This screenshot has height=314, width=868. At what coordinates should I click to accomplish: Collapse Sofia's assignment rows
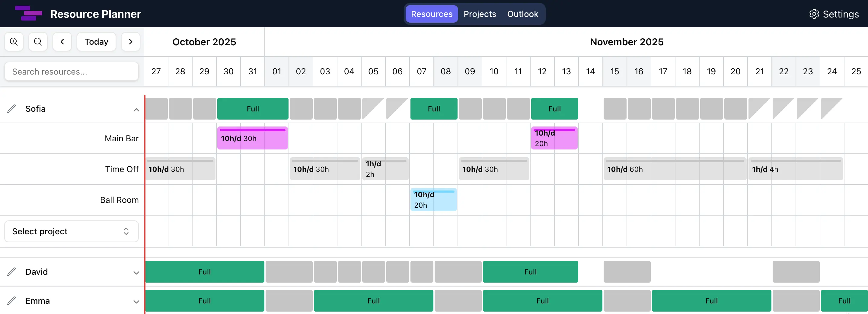pos(136,110)
